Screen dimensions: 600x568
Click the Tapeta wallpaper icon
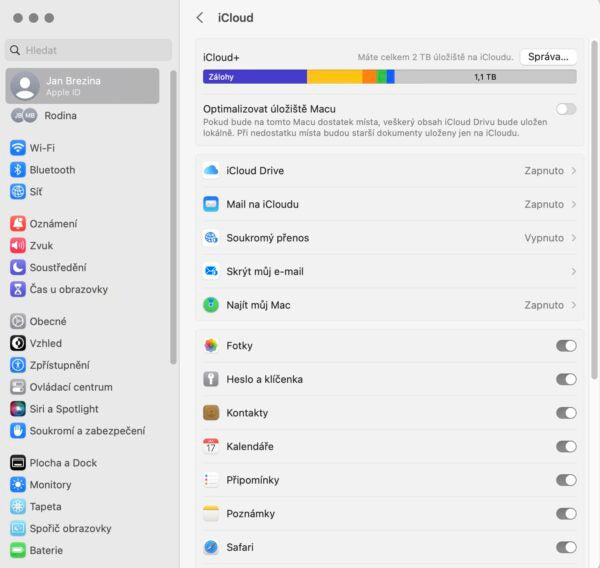click(x=18, y=506)
